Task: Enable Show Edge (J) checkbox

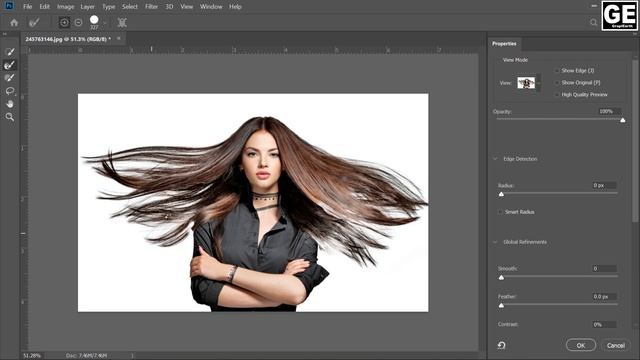Action: tap(557, 71)
